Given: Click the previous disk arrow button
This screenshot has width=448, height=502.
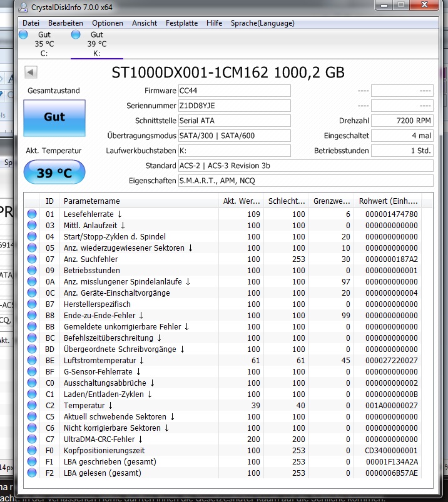Looking at the screenshot, I should [x=31, y=72].
